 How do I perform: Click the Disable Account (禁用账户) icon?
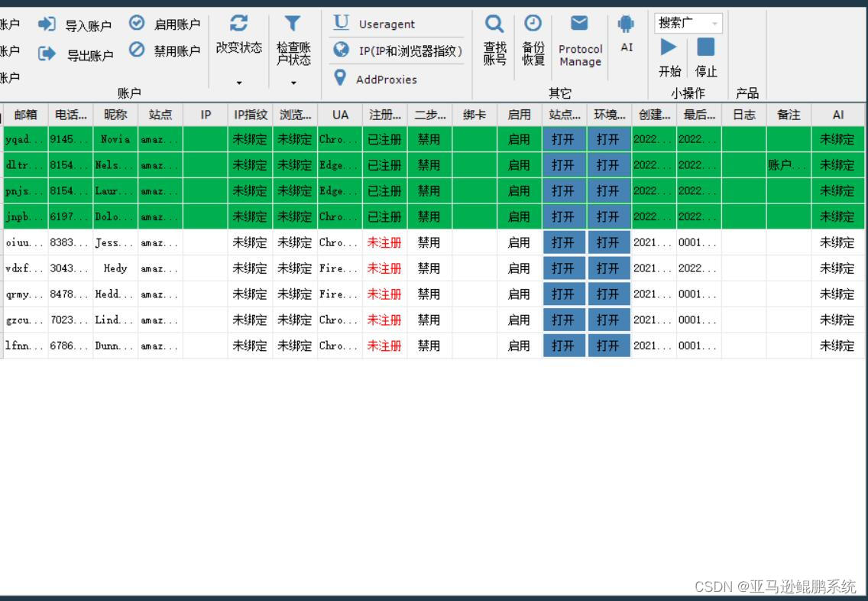137,50
